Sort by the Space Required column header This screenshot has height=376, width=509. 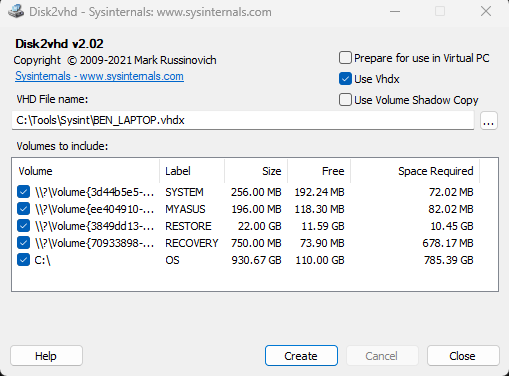(x=415, y=171)
